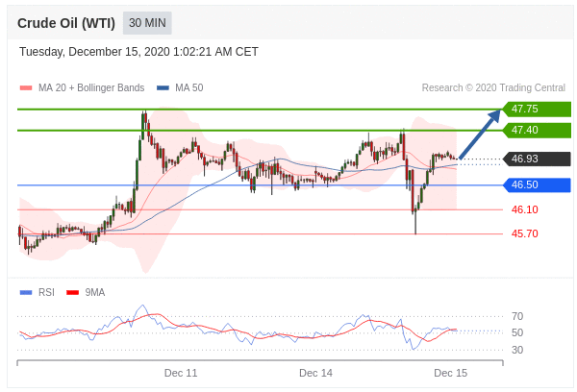Click the 47.40 green resistance price tag
577x392 pixels.
click(x=537, y=130)
